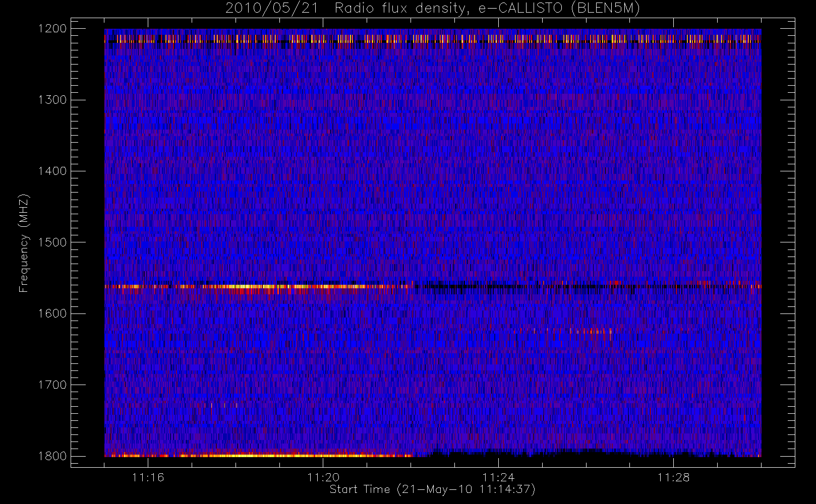The height and width of the screenshot is (504, 816).
Task: Select the "Start Time (21-May-10 11:14:37)" label
Action: pyautogui.click(x=432, y=489)
